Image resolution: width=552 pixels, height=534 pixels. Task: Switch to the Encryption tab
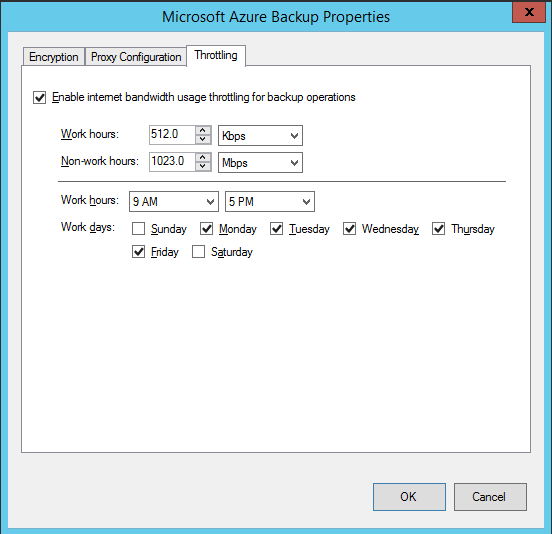(54, 57)
